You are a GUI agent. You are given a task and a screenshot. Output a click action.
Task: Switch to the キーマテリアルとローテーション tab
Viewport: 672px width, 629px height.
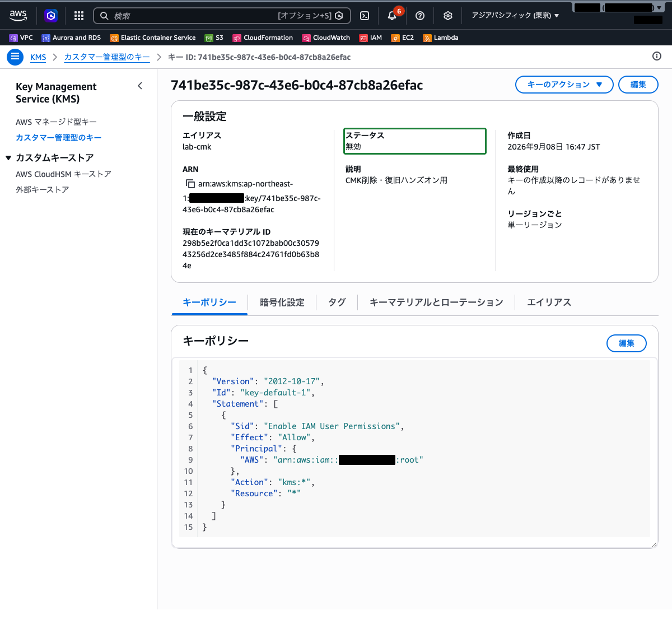[436, 302]
